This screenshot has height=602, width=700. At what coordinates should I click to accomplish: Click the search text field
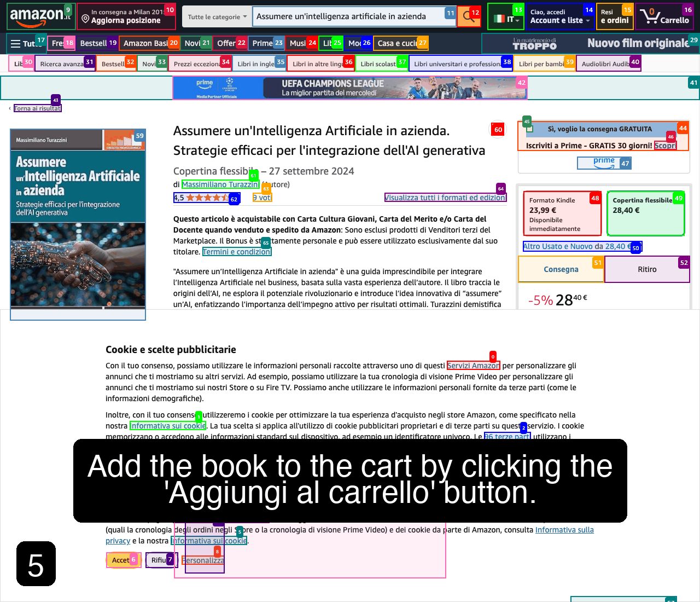tap(354, 17)
